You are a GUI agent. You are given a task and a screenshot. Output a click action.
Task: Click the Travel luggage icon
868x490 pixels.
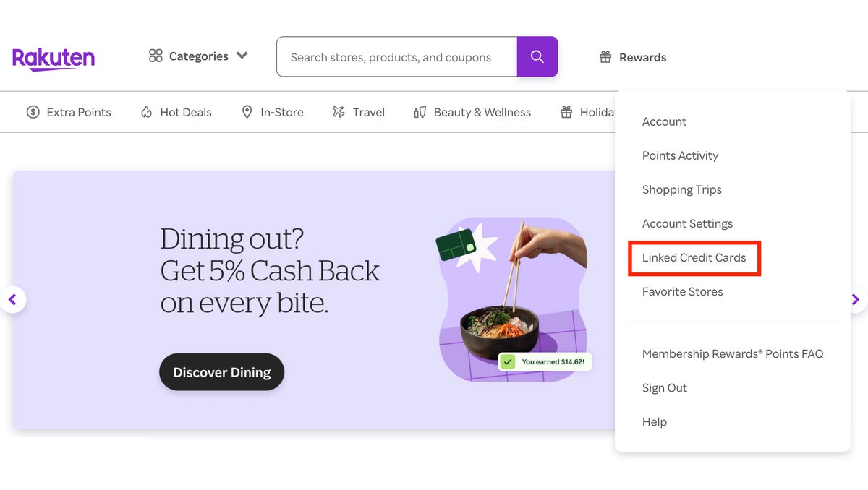(337, 112)
